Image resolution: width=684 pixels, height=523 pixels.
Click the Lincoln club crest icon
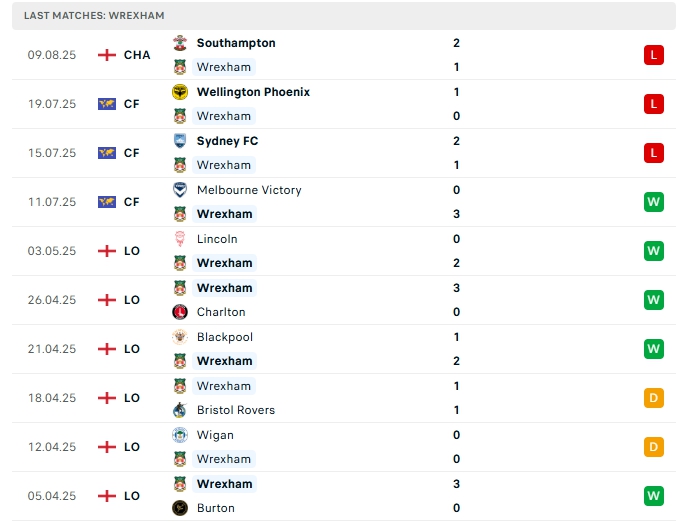point(180,239)
